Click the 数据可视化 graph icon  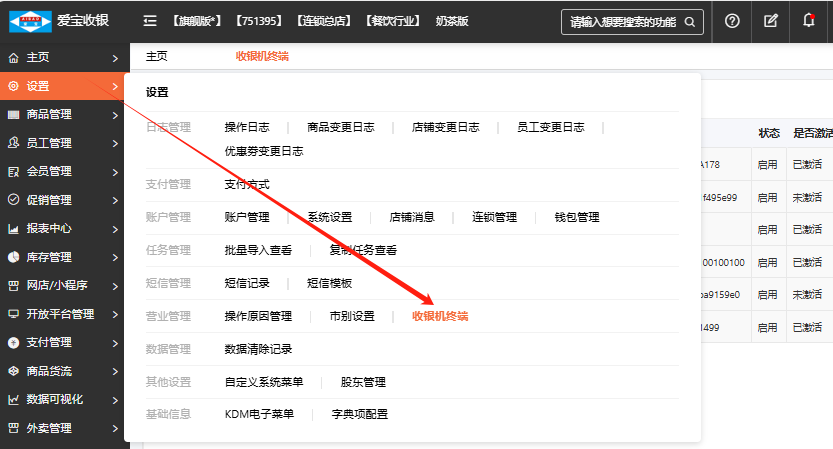pyautogui.click(x=13, y=400)
